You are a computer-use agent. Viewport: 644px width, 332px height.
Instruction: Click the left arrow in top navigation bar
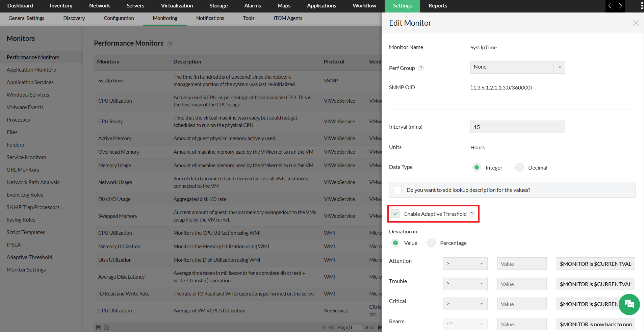point(610,6)
